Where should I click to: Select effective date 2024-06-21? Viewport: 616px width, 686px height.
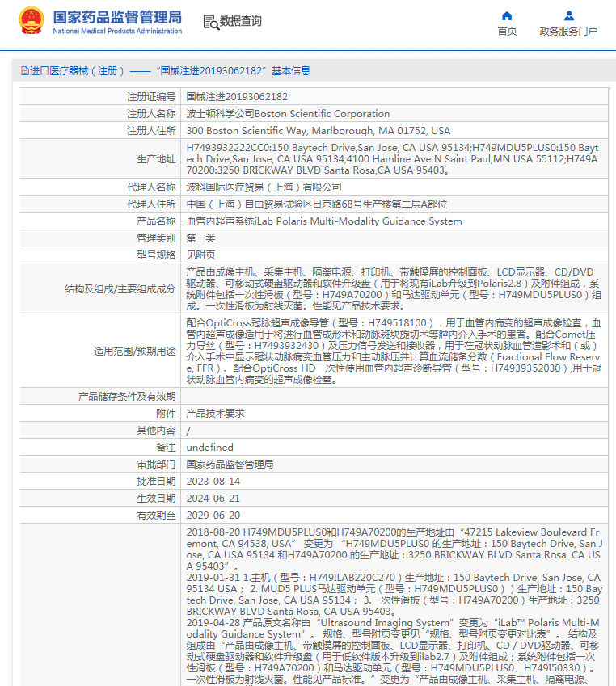pyautogui.click(x=213, y=499)
